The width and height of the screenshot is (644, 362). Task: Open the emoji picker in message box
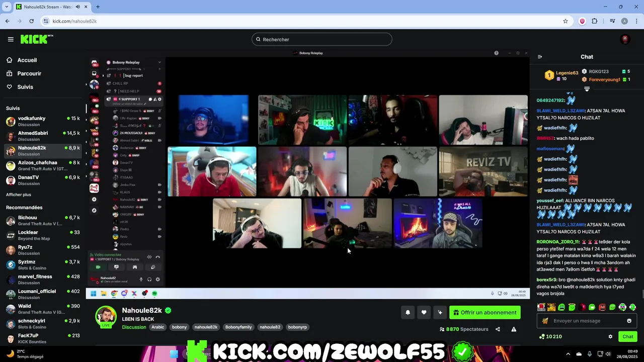(629, 321)
